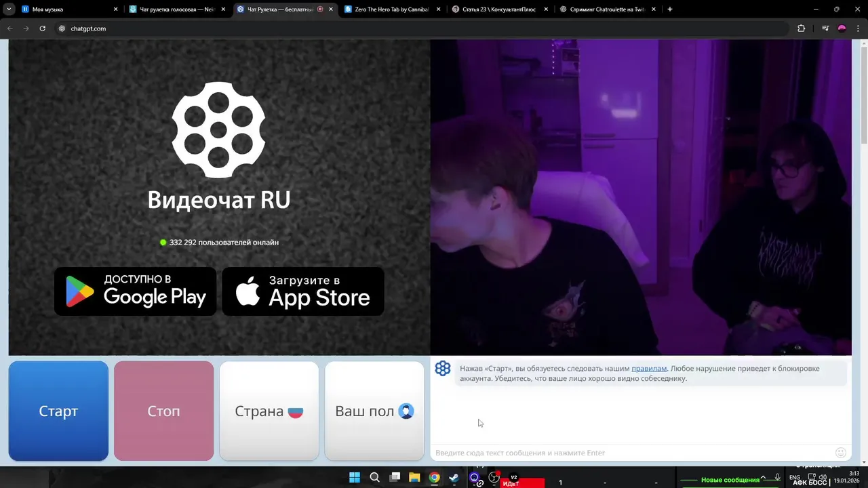Open the emoji smiley picker
The image size is (868, 488).
(841, 453)
